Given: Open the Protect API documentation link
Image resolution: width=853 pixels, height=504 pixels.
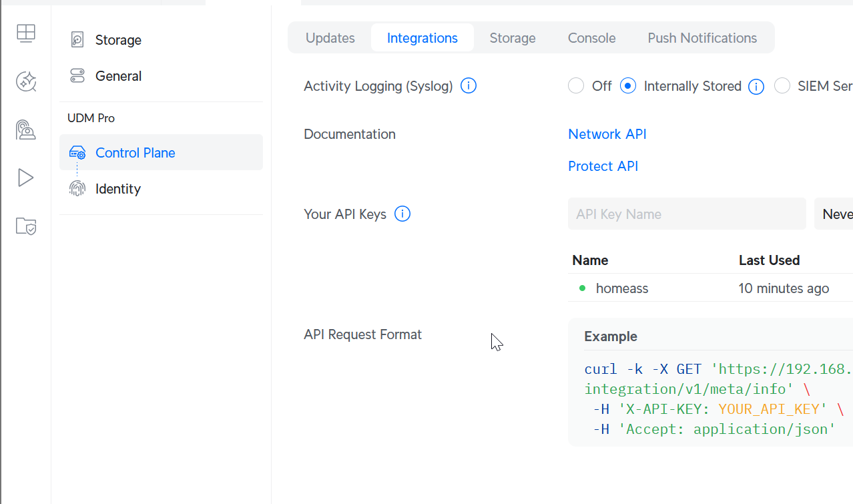Looking at the screenshot, I should 603,166.
